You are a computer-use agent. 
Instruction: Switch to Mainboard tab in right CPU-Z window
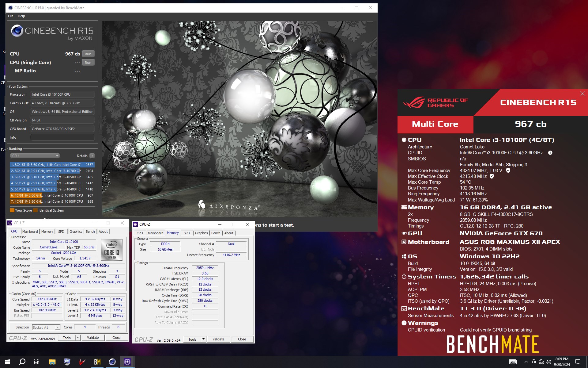pyautogui.click(x=156, y=233)
